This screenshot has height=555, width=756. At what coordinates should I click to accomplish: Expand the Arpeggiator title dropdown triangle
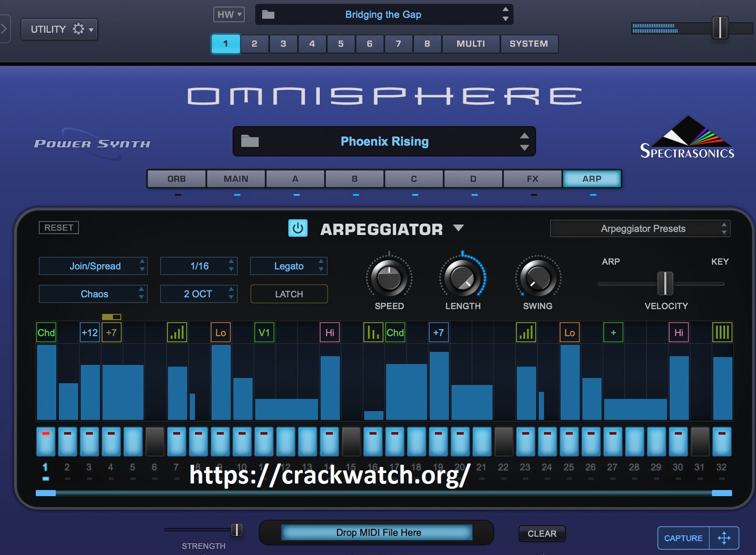pyautogui.click(x=458, y=228)
